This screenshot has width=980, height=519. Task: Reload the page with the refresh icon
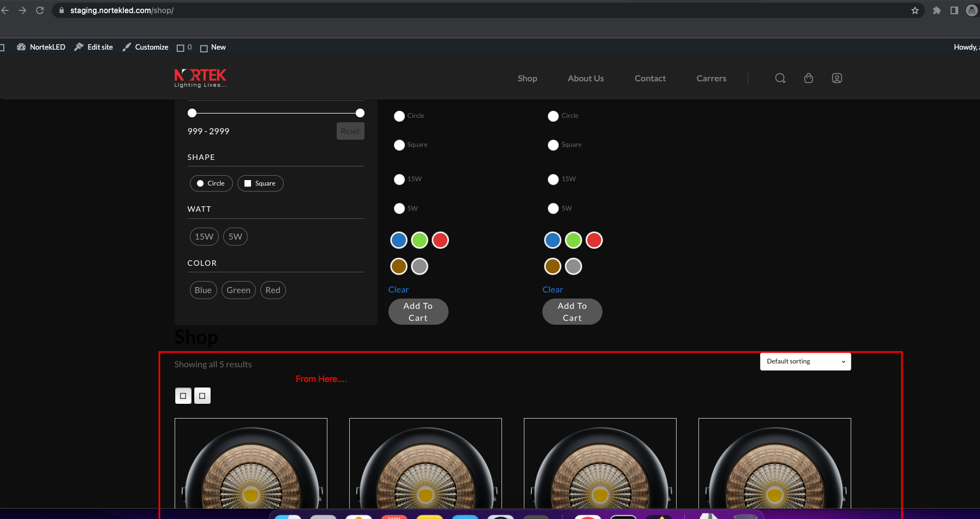coord(40,10)
